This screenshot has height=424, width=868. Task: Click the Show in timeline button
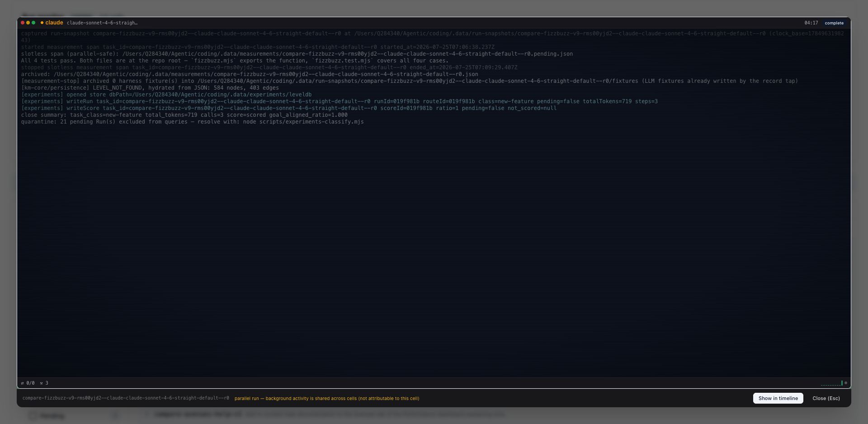[778, 398]
